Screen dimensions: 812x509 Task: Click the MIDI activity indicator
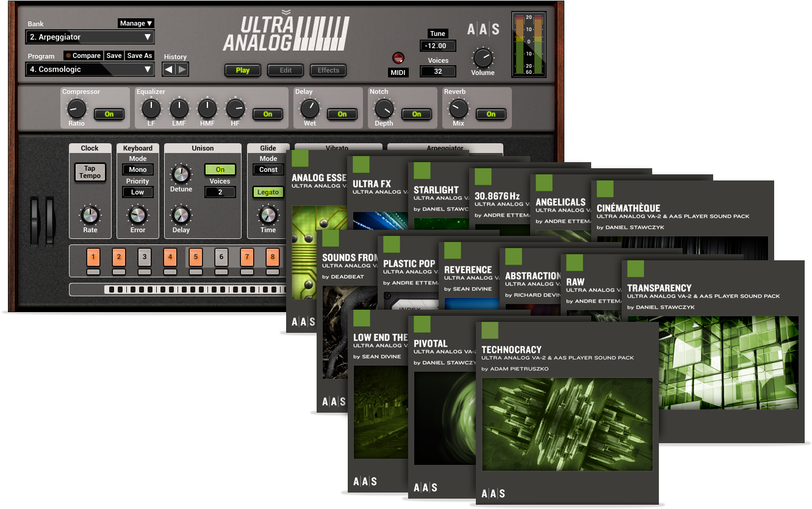(x=398, y=59)
